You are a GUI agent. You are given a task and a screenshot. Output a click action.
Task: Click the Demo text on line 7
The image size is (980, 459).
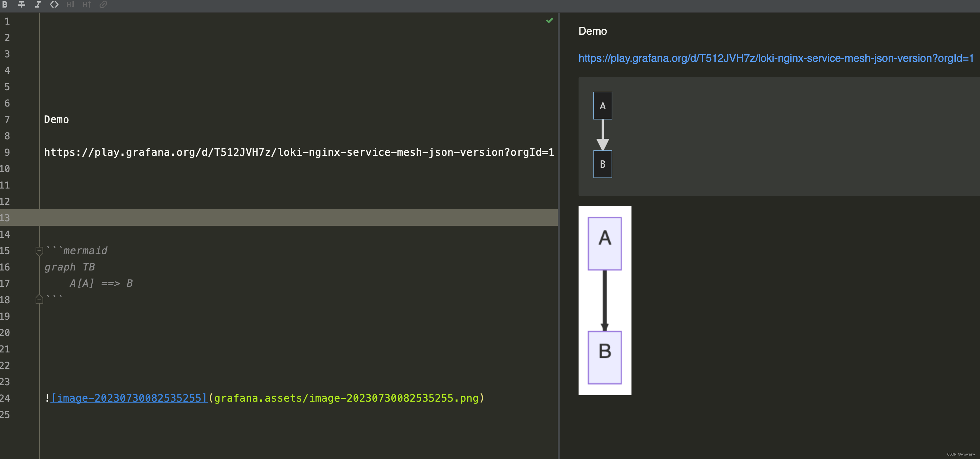(56, 119)
